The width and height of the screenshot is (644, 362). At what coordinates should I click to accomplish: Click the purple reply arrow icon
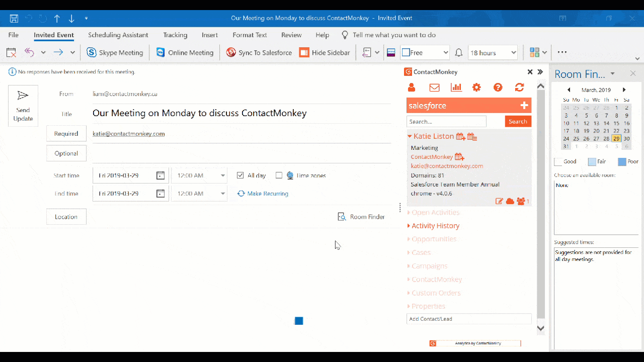pos(29,52)
